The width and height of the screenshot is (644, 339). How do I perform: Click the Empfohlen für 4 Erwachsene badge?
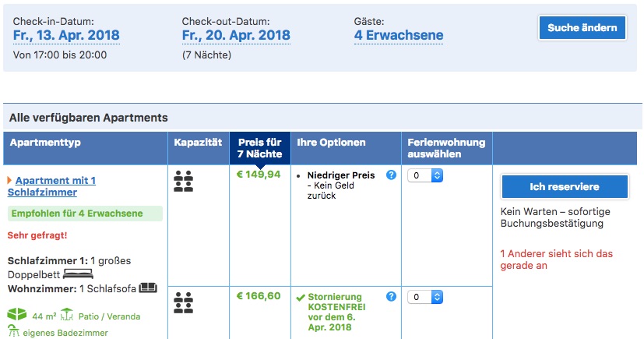[85, 214]
